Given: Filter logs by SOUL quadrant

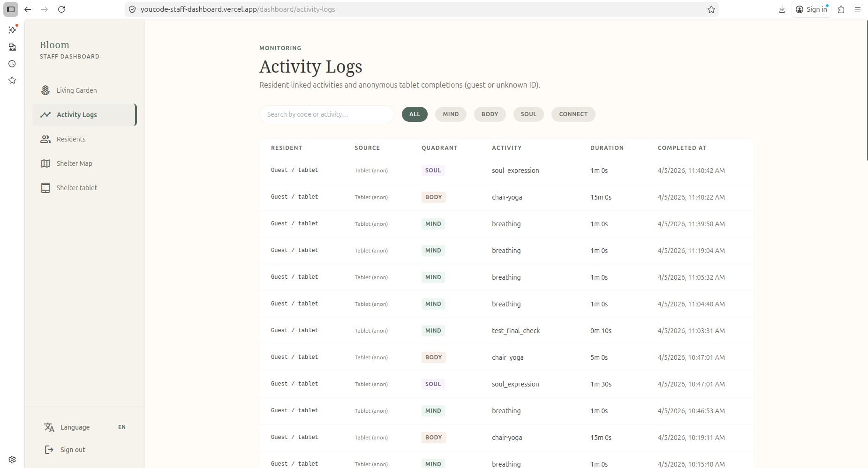Looking at the screenshot, I should [x=528, y=114].
